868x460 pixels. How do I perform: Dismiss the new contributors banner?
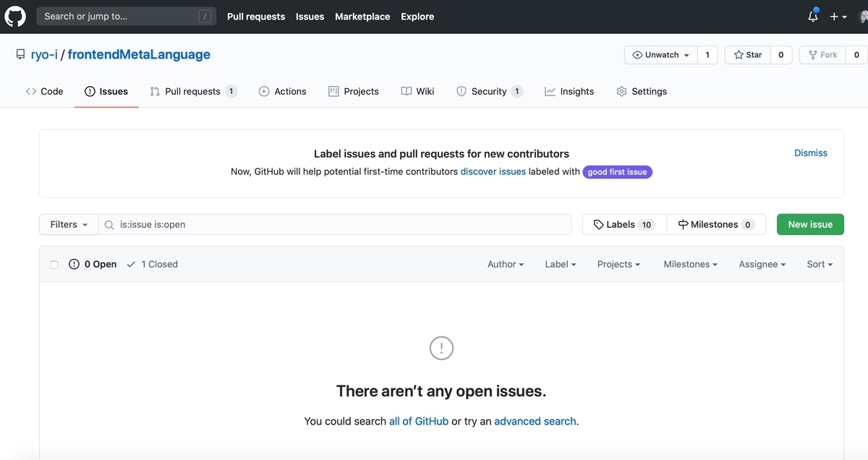(x=810, y=153)
